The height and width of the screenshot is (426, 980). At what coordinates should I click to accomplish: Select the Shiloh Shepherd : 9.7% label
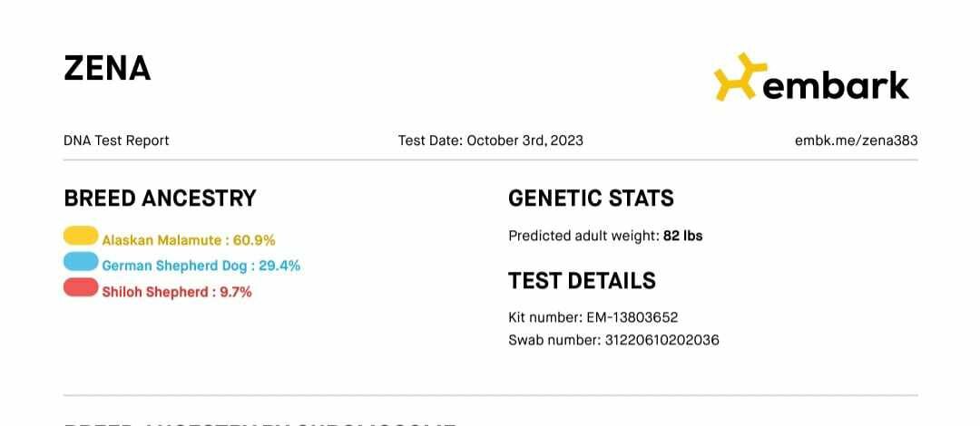[x=177, y=292]
